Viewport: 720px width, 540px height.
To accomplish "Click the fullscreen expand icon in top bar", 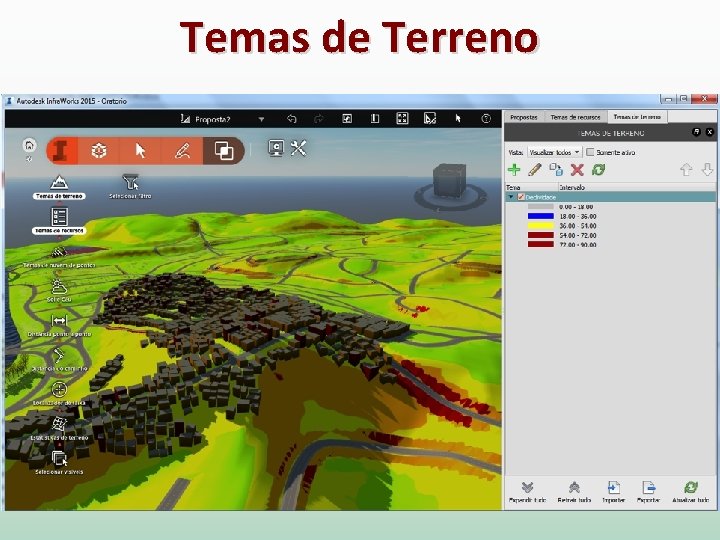I will click(402, 118).
